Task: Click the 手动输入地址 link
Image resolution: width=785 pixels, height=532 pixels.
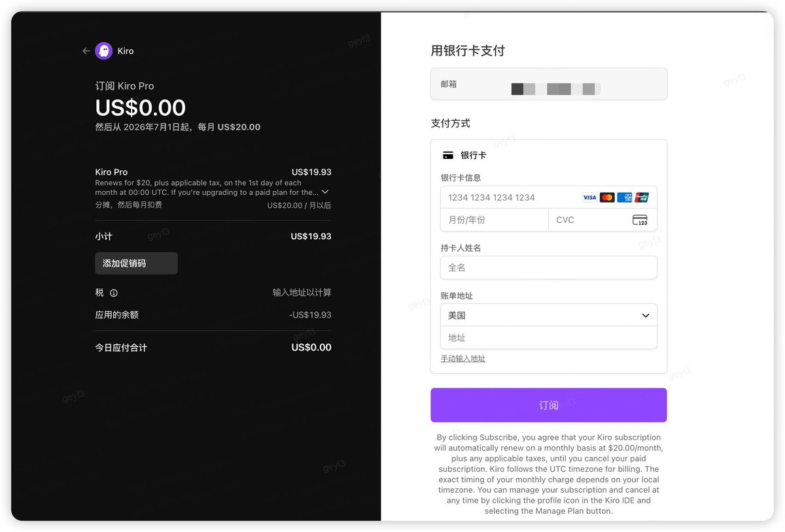Action: [463, 359]
